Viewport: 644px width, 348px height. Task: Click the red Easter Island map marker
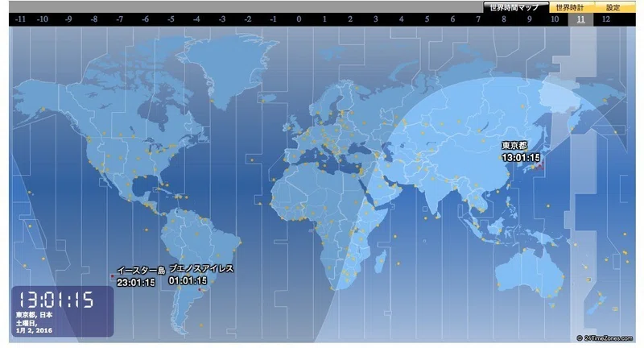pyautogui.click(x=112, y=276)
